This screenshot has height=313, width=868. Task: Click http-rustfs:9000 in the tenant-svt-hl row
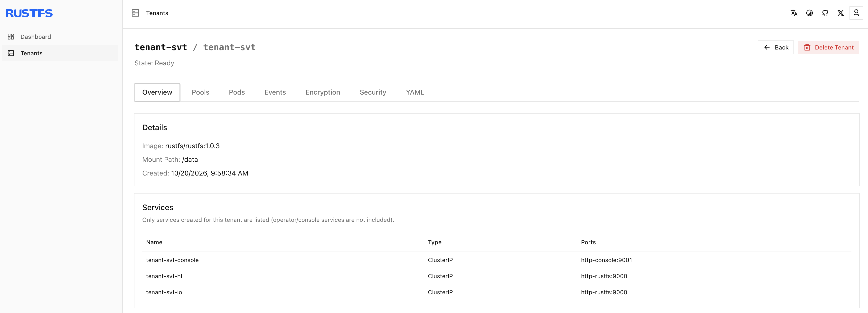604,276
